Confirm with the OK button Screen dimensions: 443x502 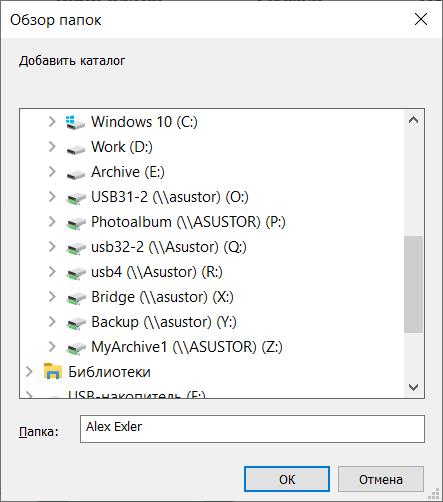point(287,479)
